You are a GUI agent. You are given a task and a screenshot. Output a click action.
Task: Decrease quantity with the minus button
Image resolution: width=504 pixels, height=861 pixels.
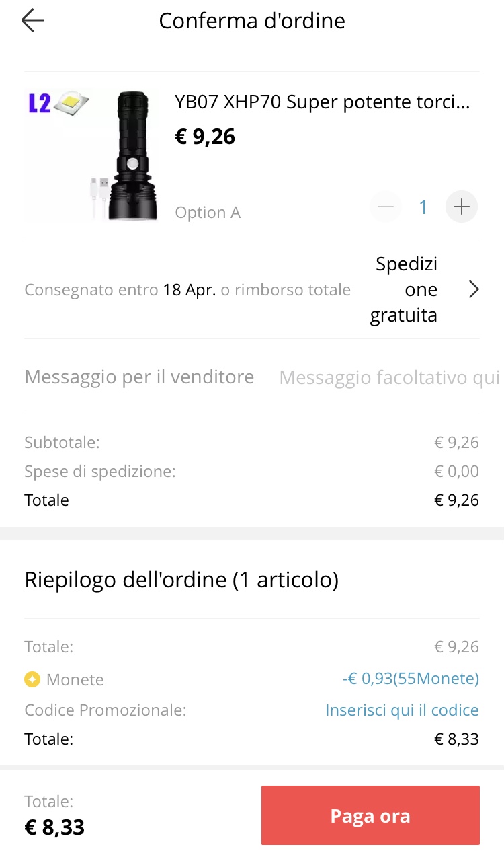[x=386, y=207]
